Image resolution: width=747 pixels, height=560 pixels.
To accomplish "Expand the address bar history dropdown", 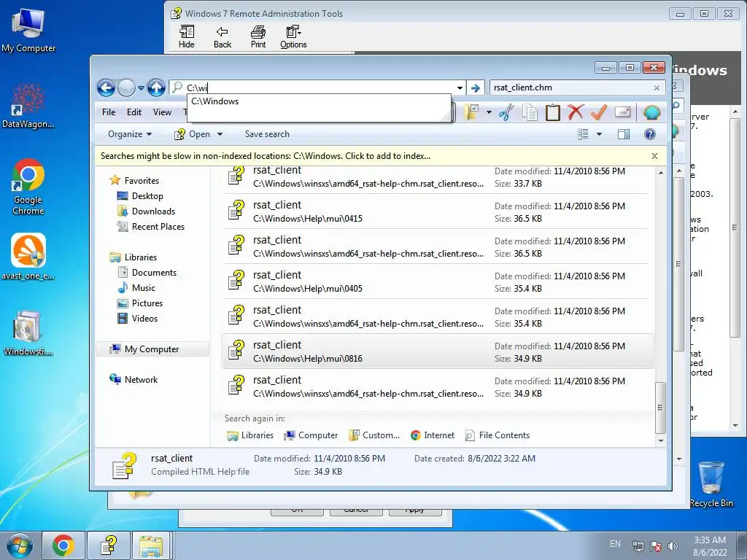I will pyautogui.click(x=460, y=88).
